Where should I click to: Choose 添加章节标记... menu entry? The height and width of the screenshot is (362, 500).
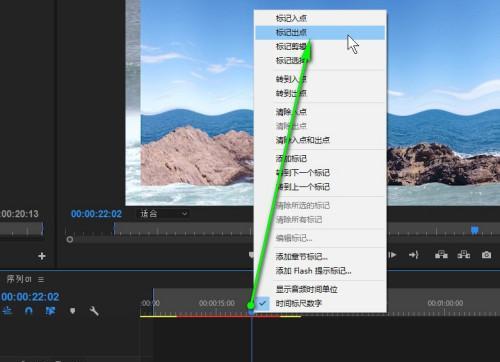(320, 256)
